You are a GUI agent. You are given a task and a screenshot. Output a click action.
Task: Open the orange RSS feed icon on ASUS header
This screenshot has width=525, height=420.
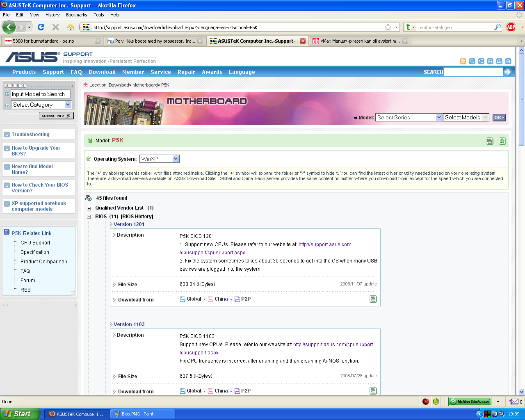point(463,61)
